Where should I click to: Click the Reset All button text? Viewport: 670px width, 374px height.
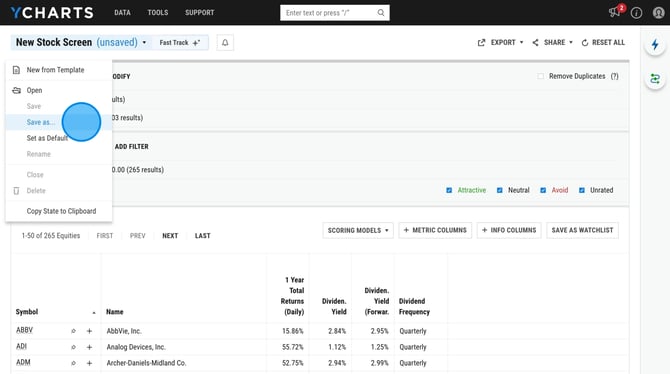point(608,42)
